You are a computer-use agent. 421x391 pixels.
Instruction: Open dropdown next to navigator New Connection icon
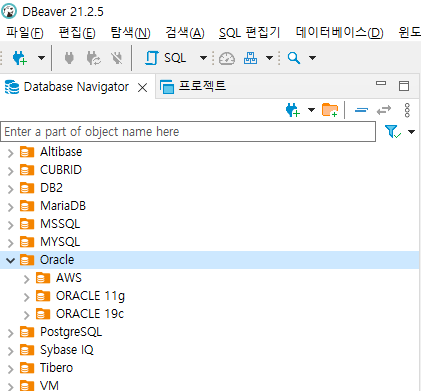[311, 110]
